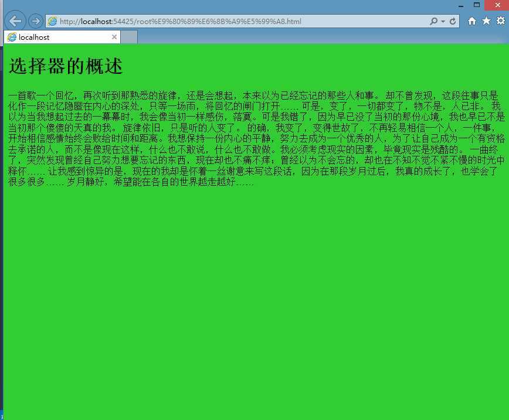Go back to the previous page
The image size is (509, 420).
[x=15, y=21]
